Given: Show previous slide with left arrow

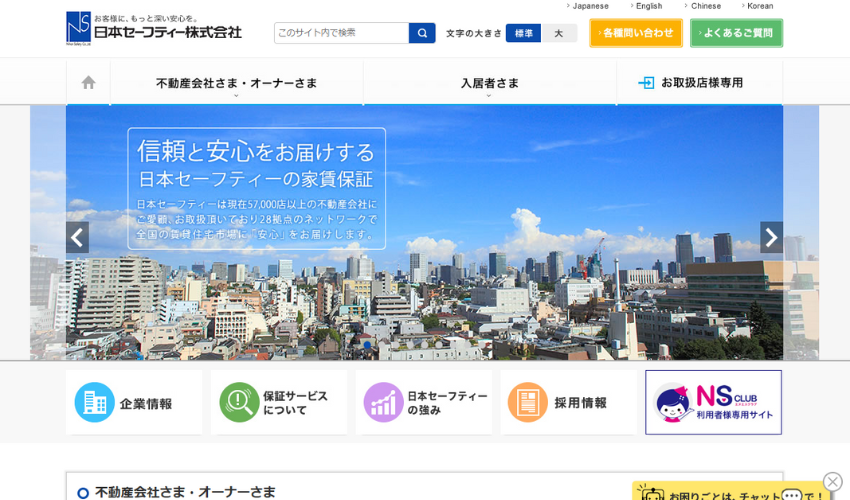Looking at the screenshot, I should click(78, 237).
